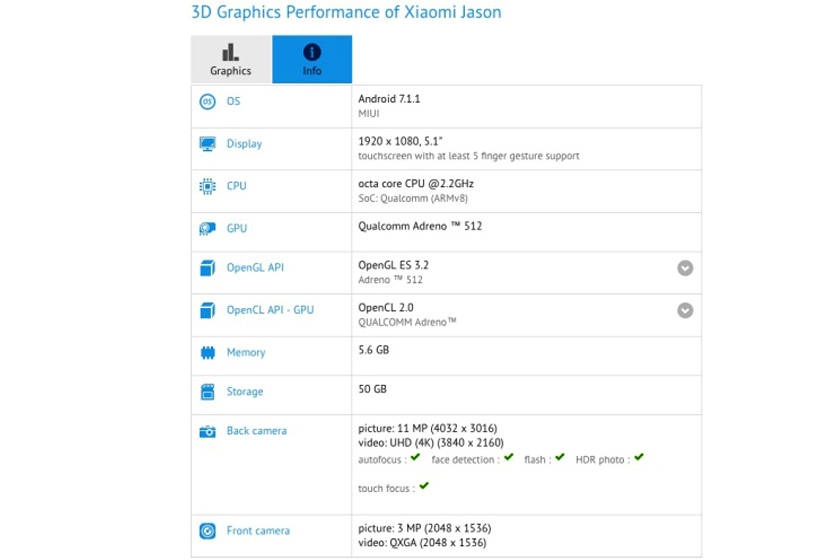
Task: Click the GPU card icon
Action: [x=207, y=229]
